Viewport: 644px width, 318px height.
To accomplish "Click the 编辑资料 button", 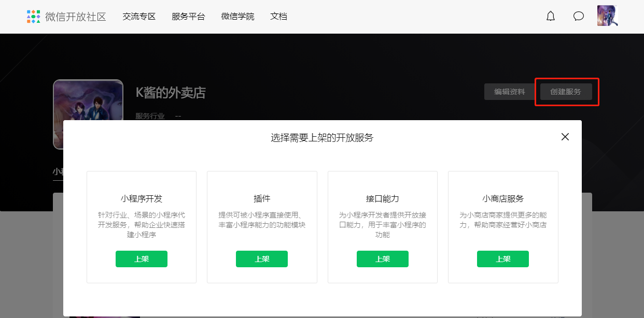I will point(509,92).
